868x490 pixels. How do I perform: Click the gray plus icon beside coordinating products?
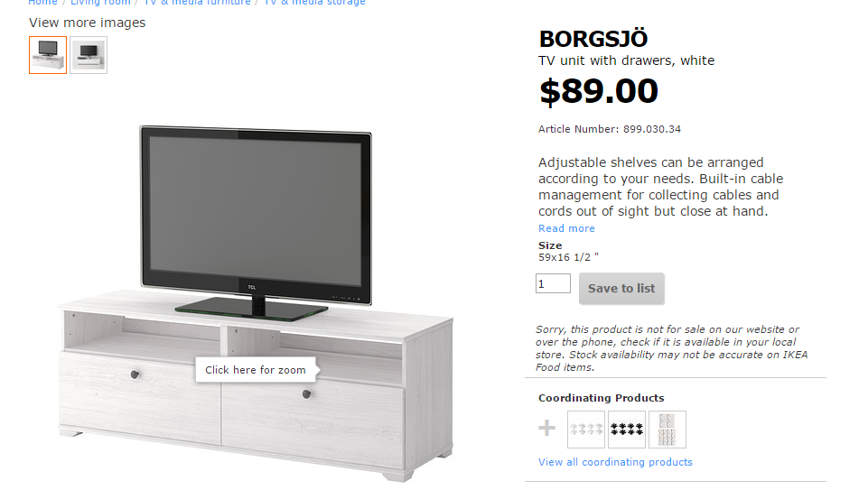point(546,428)
